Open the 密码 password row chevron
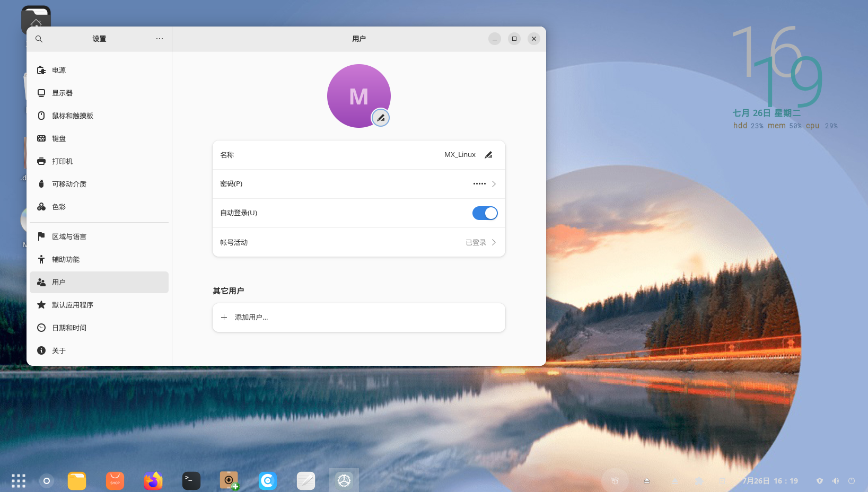Image resolution: width=868 pixels, height=492 pixels. (x=494, y=184)
